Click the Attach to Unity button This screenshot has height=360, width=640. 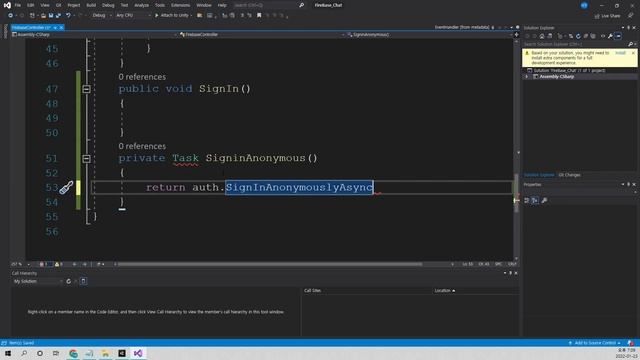(173, 16)
